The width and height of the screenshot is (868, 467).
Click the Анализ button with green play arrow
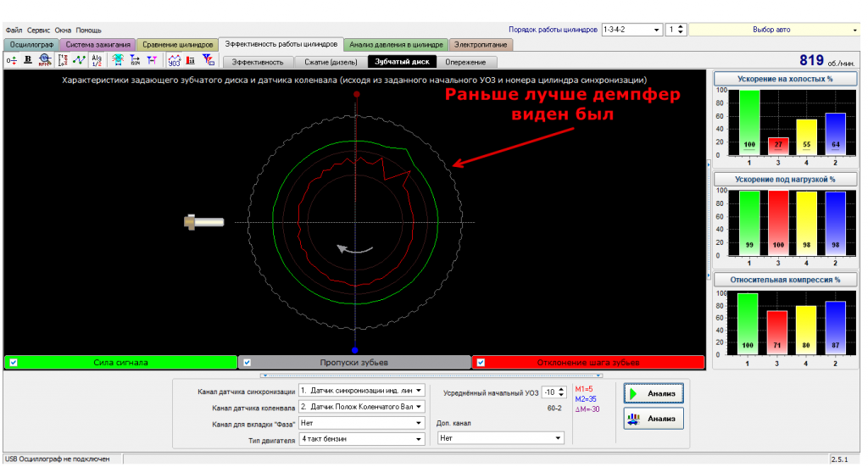click(654, 393)
